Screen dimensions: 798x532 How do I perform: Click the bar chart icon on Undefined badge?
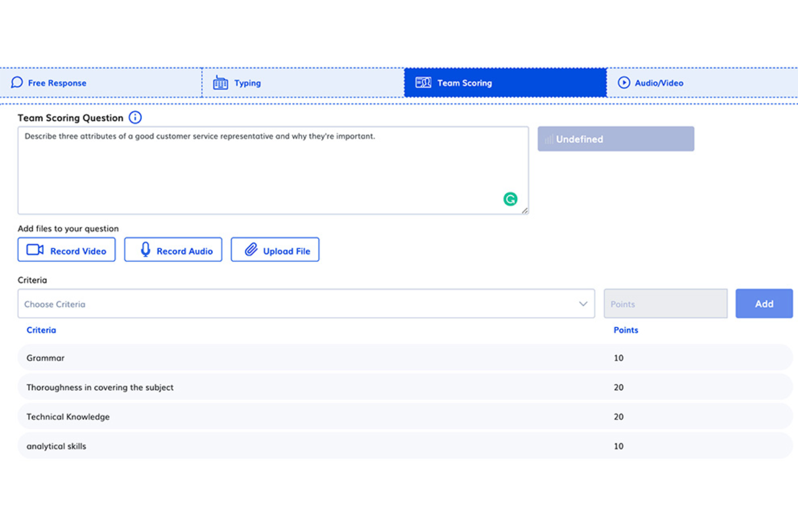coord(549,139)
